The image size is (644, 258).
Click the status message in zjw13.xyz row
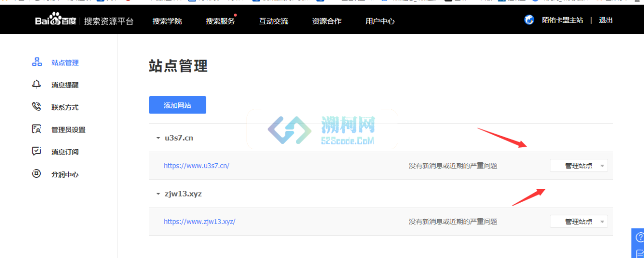pos(453,222)
